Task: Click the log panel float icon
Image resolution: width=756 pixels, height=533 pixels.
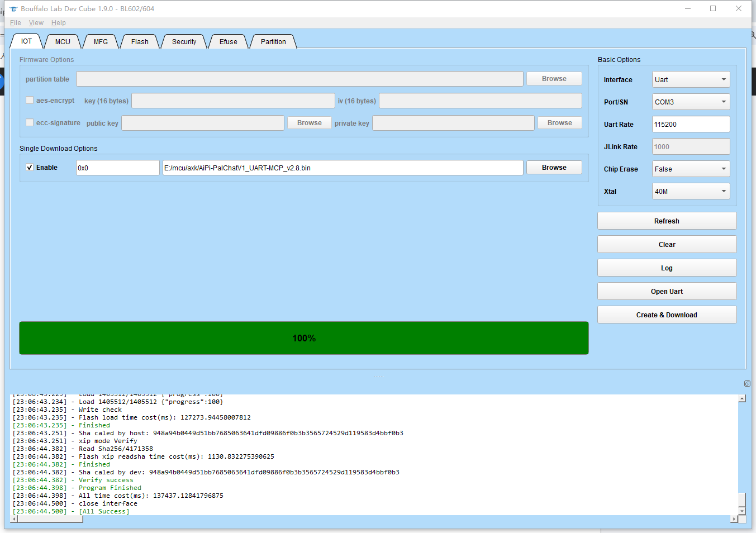Action: [x=747, y=383]
